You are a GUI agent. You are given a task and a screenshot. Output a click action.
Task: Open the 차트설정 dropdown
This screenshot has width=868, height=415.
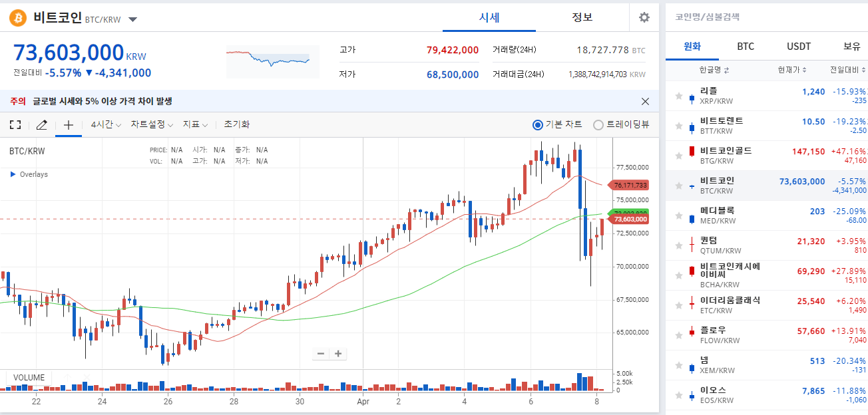(152, 124)
